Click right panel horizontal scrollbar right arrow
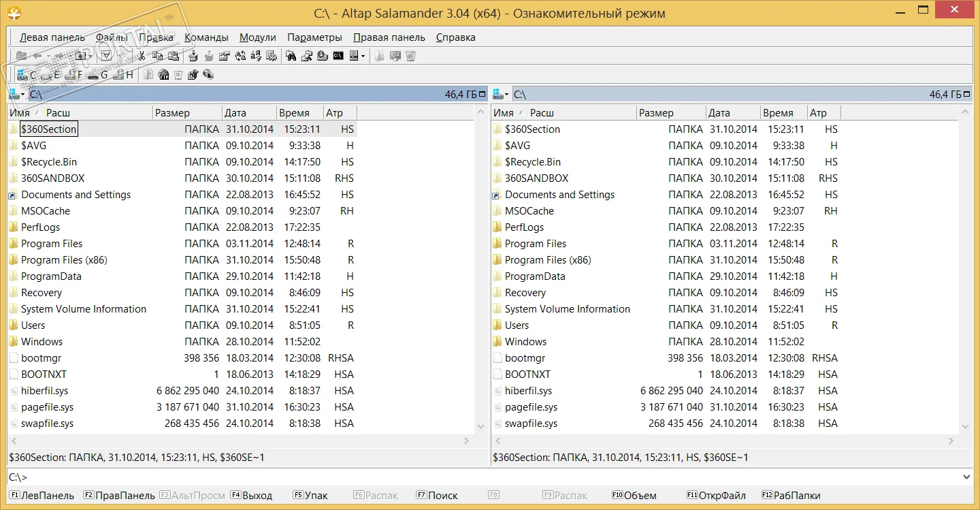The image size is (980, 510). 950,441
